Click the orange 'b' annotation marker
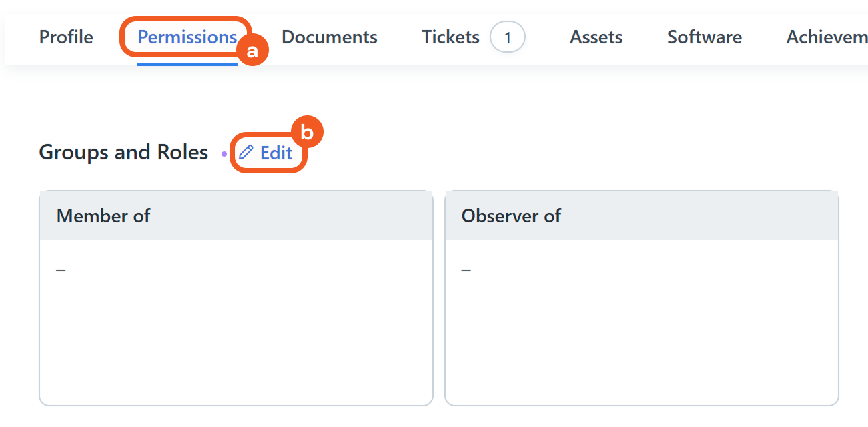Viewport: 868px width, 427px height. 307,133
